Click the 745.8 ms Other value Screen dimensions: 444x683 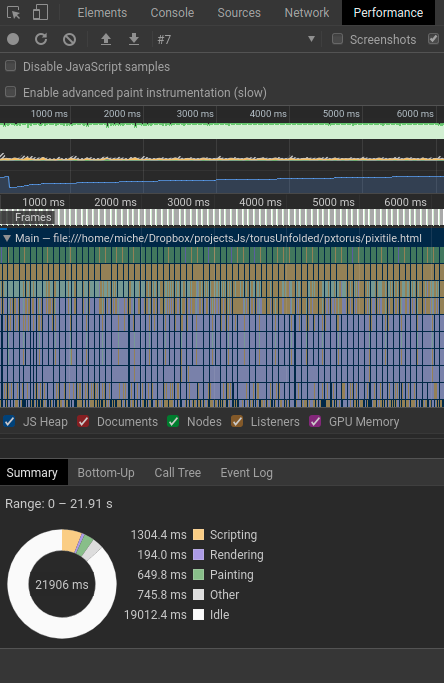(162, 595)
